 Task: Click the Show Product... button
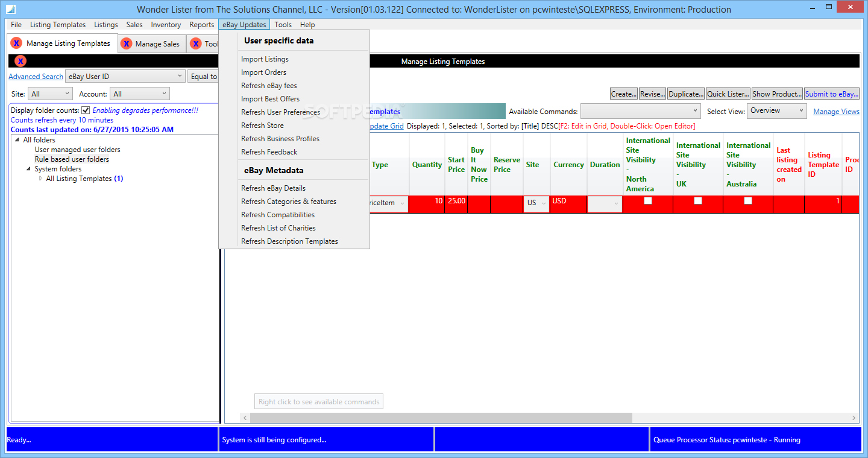pyautogui.click(x=778, y=94)
